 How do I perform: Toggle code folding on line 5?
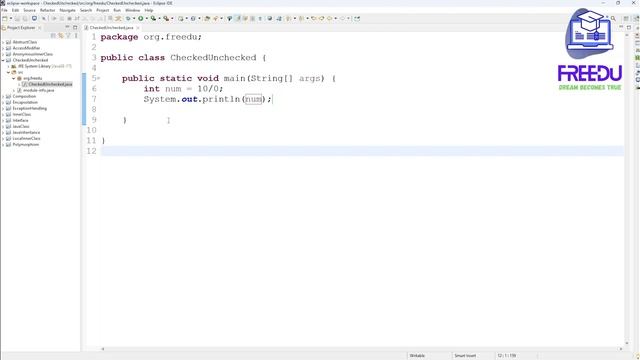point(98,78)
